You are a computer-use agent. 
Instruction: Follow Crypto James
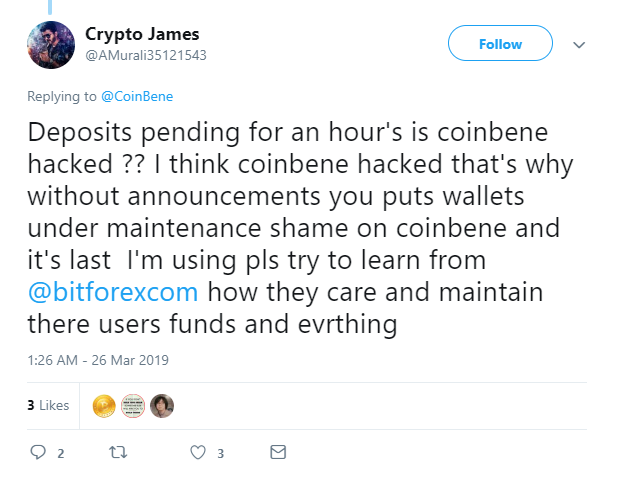pos(500,44)
